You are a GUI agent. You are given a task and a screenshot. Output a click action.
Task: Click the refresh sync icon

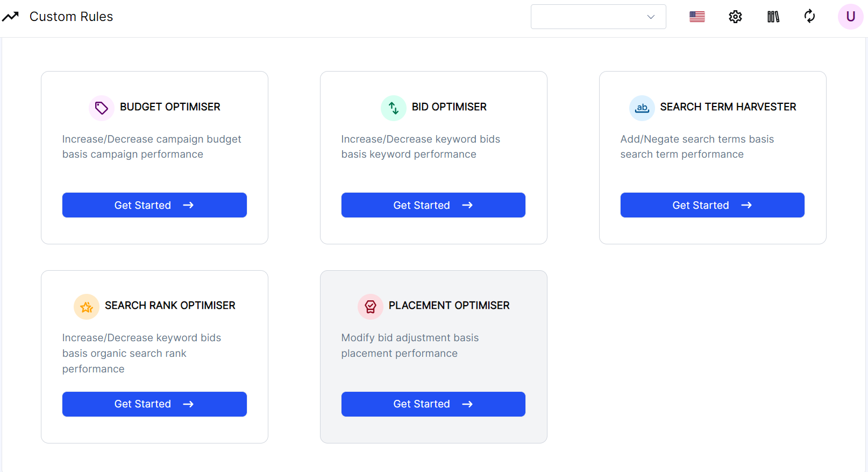(x=809, y=17)
